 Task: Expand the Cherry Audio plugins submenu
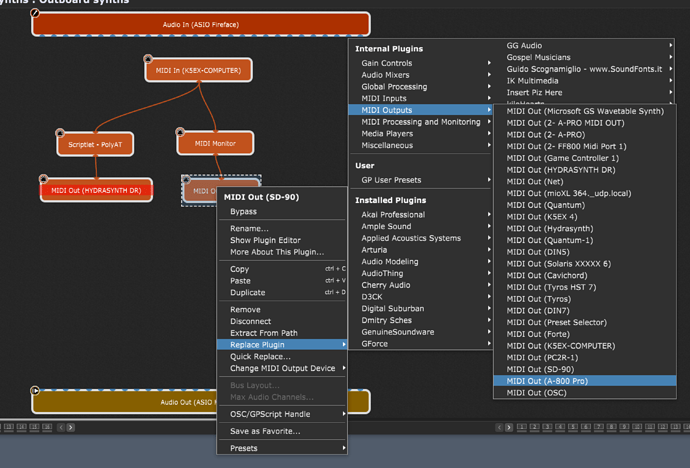pos(420,285)
